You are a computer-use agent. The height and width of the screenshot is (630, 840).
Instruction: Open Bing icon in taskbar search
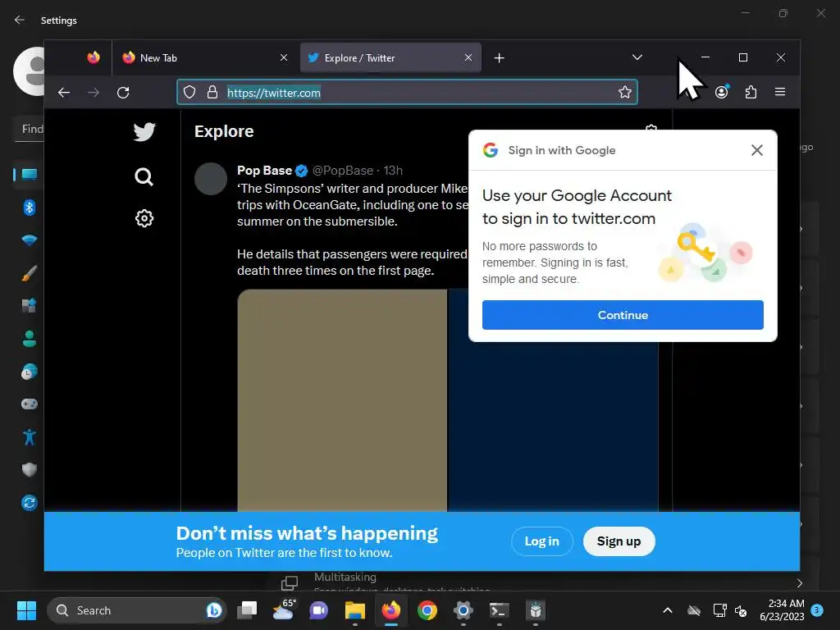(x=214, y=610)
